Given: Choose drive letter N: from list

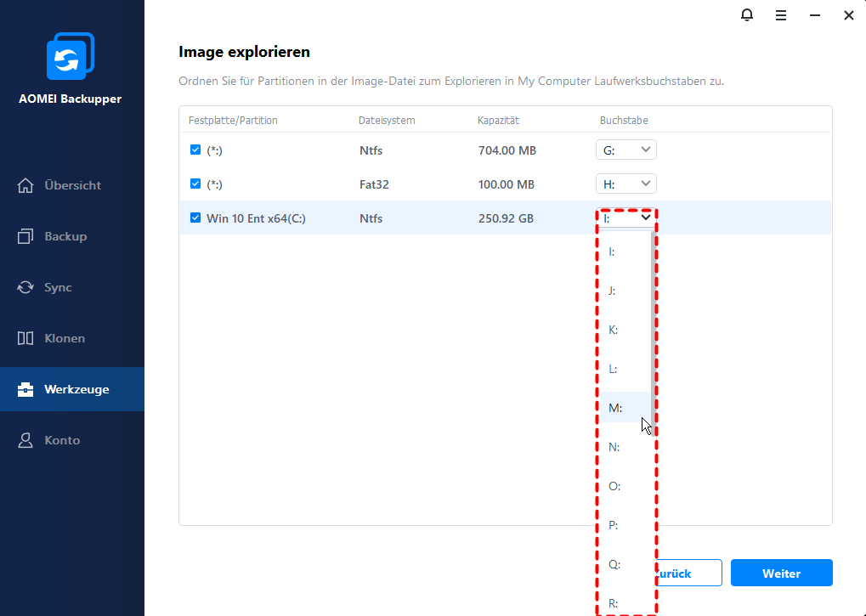Looking at the screenshot, I should (625, 447).
